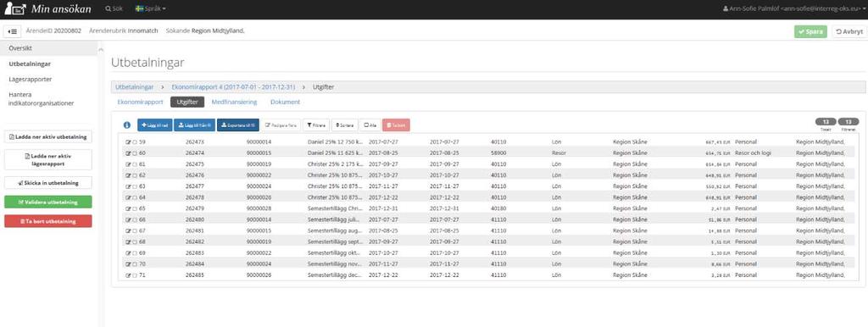The height and width of the screenshot is (327, 868).
Task: Click the 'Resor och logi' cell
Action: [753, 153]
